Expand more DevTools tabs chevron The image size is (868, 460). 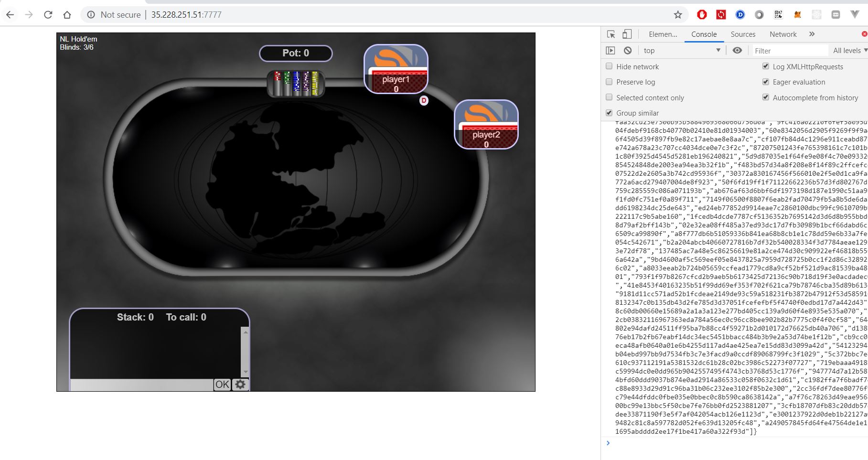[x=812, y=34]
